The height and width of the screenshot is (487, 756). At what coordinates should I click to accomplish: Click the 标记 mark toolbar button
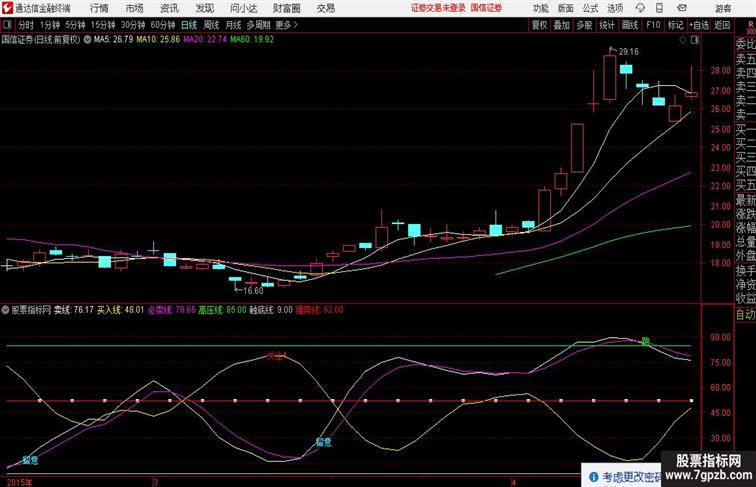point(675,25)
